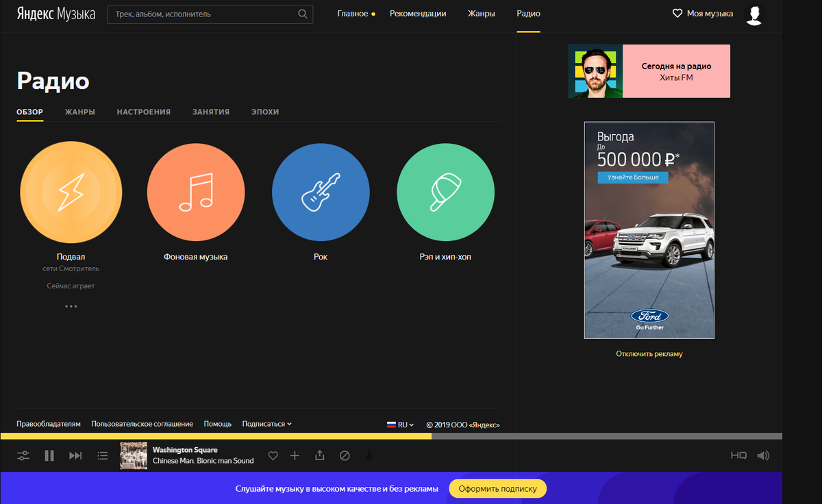Viewport: 822px width, 504px height.
Task: Skip to the next track
Action: point(75,455)
